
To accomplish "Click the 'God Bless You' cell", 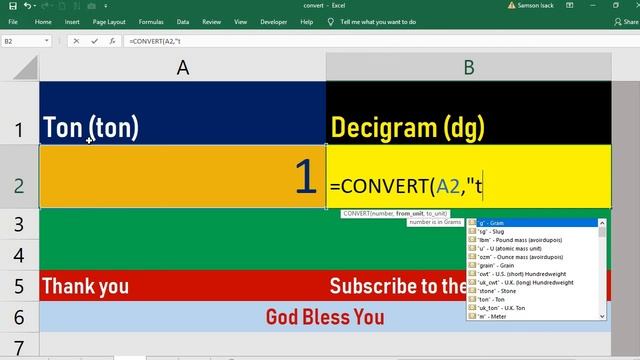I will 325,317.
